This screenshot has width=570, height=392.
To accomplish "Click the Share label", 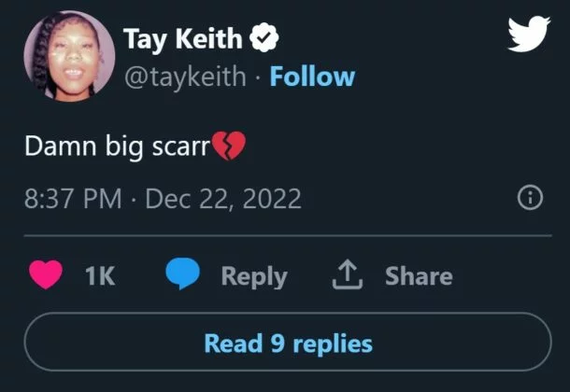I will point(419,276).
